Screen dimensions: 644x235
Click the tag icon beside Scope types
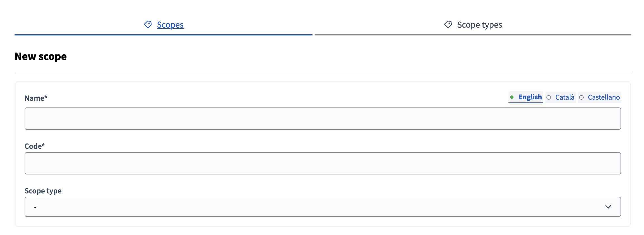tap(448, 25)
